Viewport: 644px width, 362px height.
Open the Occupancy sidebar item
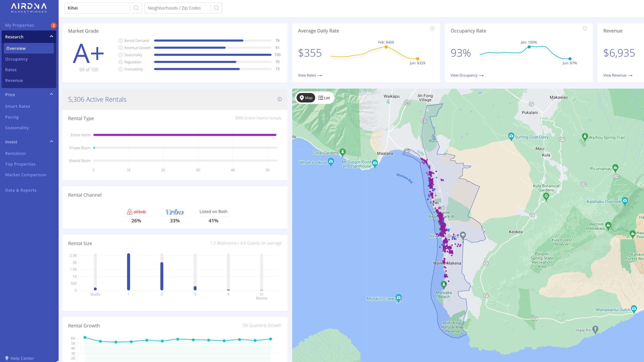[x=16, y=59]
